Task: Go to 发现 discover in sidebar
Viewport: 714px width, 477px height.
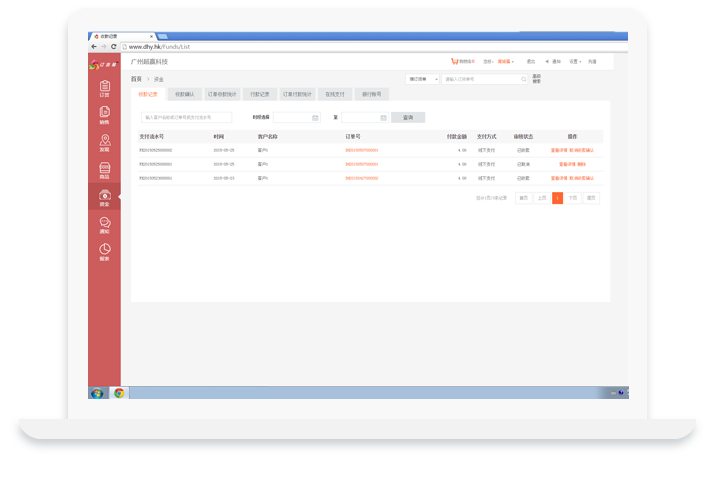Action: pyautogui.click(x=104, y=142)
